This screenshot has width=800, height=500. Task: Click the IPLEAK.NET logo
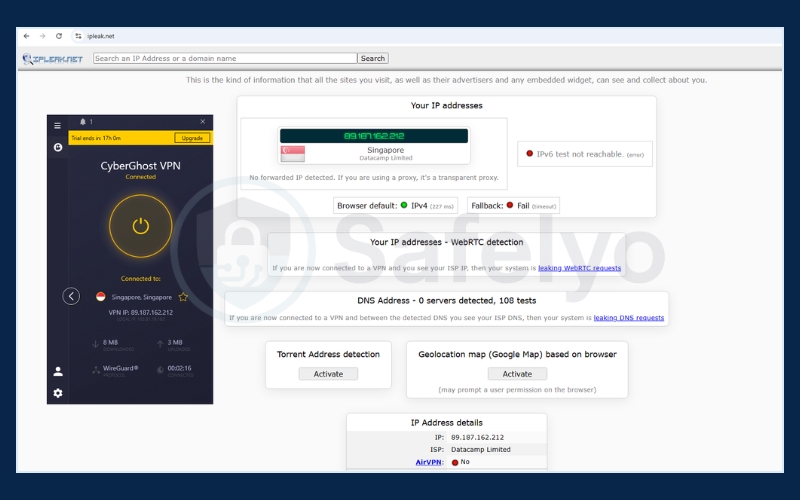(53, 59)
